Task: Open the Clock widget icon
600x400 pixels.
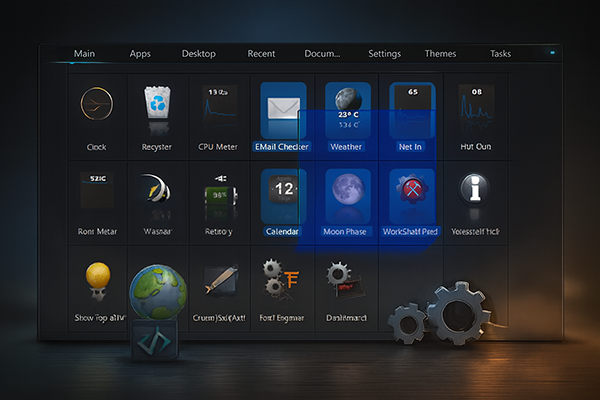Action: click(x=97, y=105)
